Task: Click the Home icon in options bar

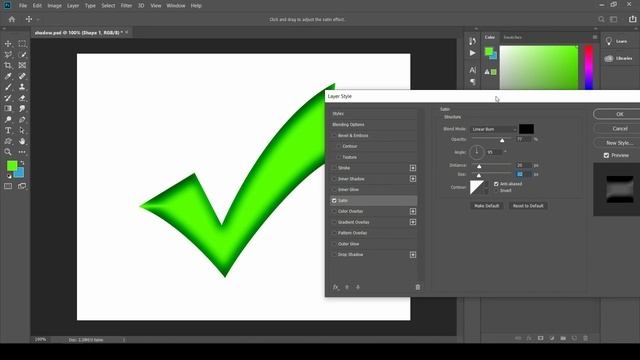Action: point(12,19)
